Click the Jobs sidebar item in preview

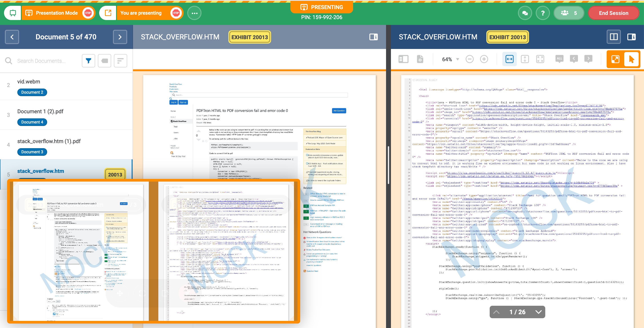click(175, 139)
